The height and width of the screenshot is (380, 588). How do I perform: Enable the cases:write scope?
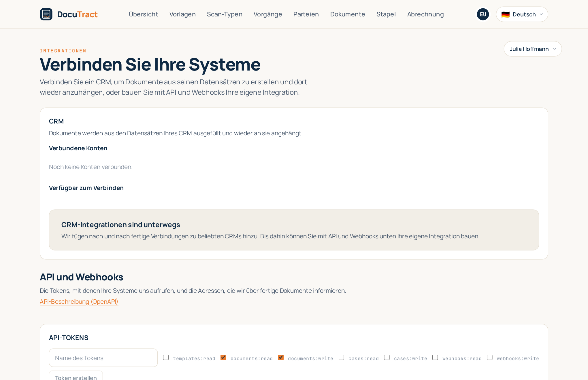[387, 357]
